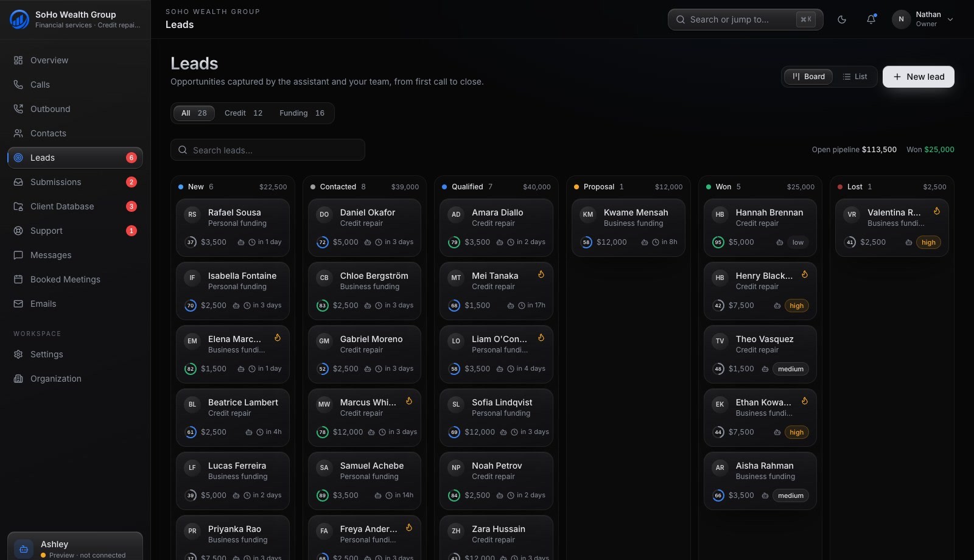Switch to Board view
The height and width of the screenshot is (560, 974).
[808, 77]
